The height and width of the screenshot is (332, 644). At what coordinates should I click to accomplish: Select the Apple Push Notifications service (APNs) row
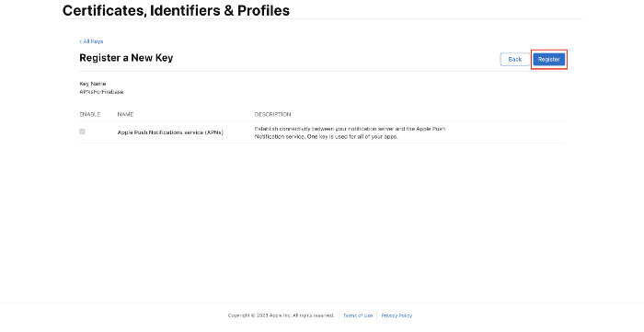click(322, 132)
